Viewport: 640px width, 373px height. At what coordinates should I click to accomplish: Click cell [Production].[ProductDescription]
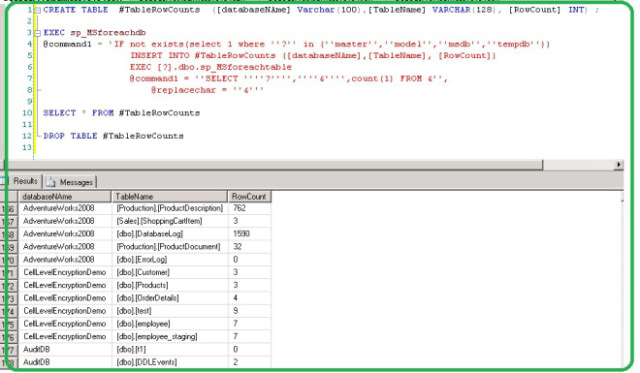(x=169, y=208)
